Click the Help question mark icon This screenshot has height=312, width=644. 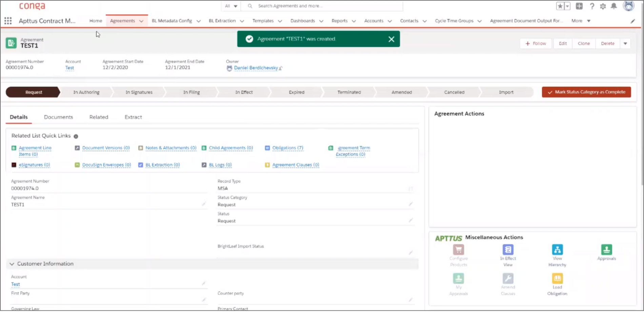(592, 6)
